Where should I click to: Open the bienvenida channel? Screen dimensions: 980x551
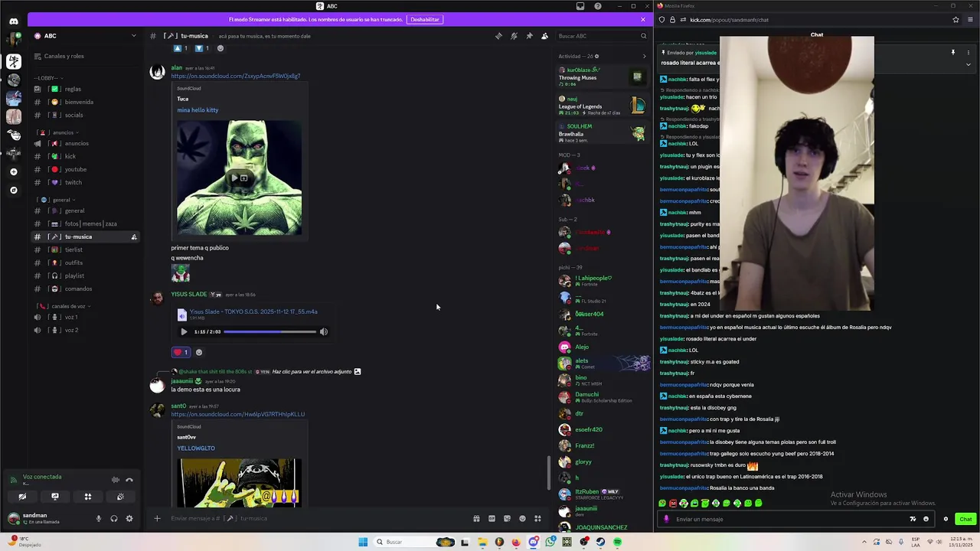click(x=84, y=102)
